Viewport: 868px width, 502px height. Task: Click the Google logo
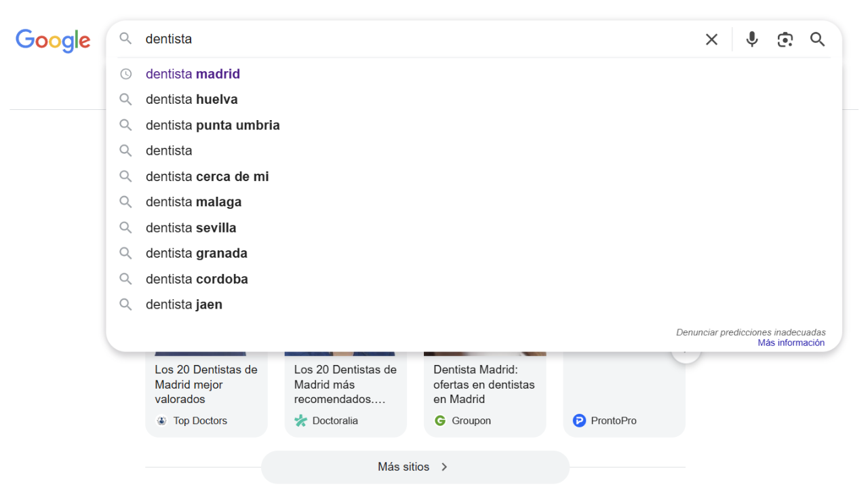53,41
